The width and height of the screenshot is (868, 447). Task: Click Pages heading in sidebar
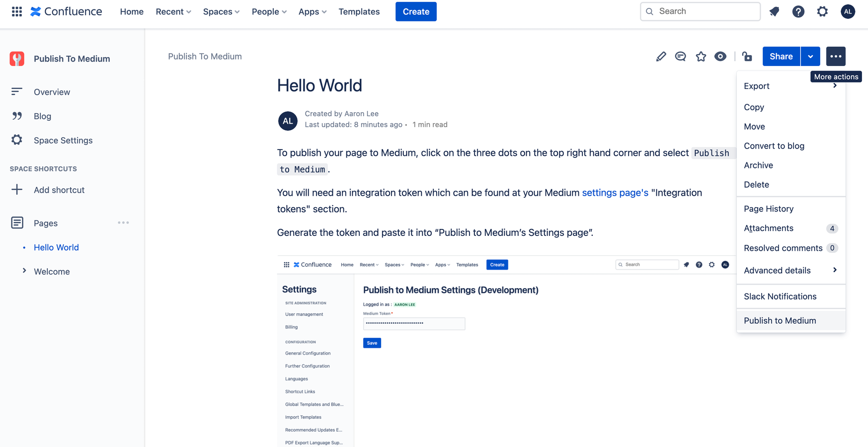pyautogui.click(x=46, y=223)
